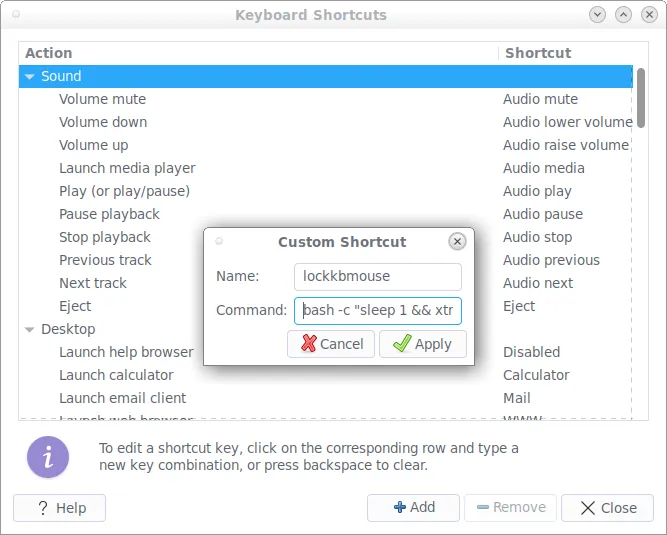Collapse the Desktop category
Image resolution: width=667 pixels, height=535 pixels.
[x=29, y=329]
